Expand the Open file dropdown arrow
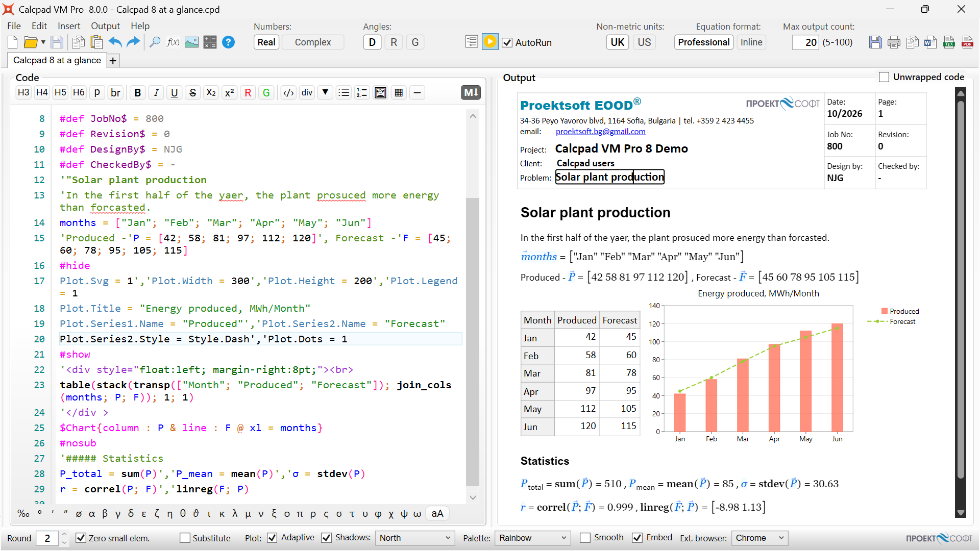 (x=43, y=42)
